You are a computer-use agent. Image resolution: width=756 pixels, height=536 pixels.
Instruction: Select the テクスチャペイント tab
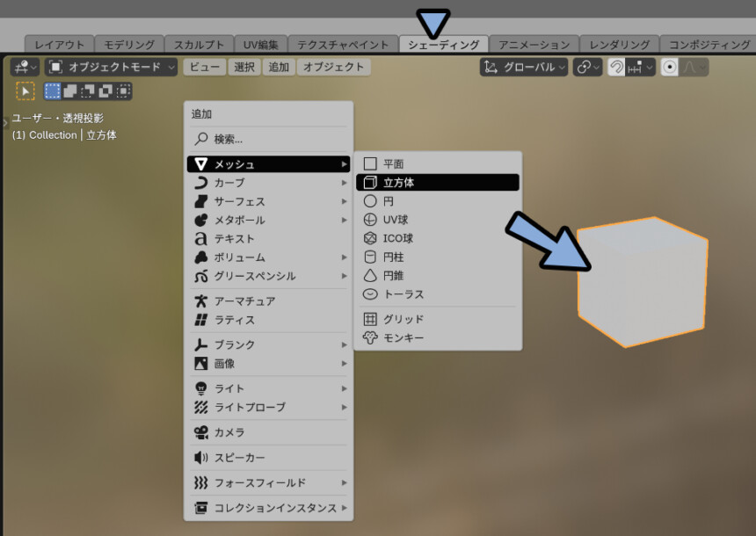(x=343, y=44)
